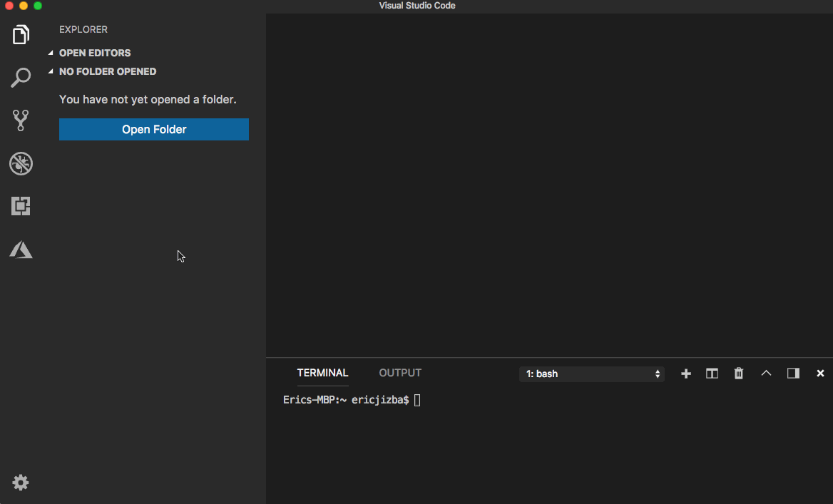Open the Debug view icon
The width and height of the screenshot is (833, 504).
tap(21, 163)
